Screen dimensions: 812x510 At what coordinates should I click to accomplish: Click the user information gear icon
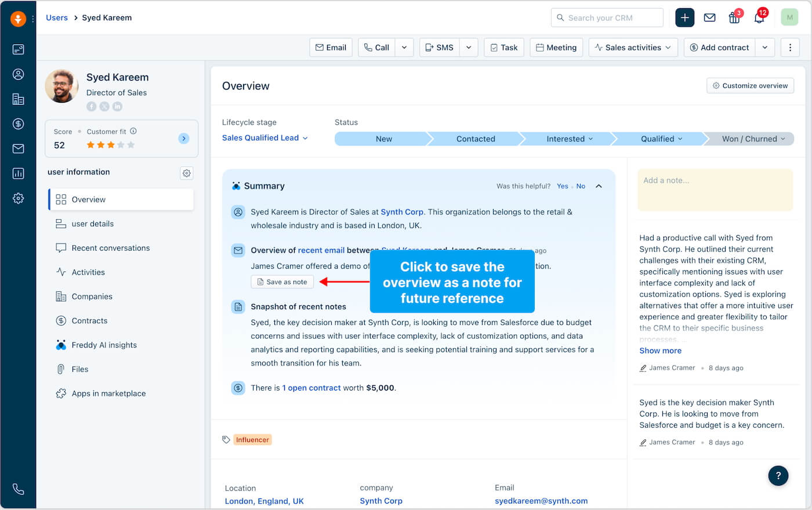[x=186, y=173]
